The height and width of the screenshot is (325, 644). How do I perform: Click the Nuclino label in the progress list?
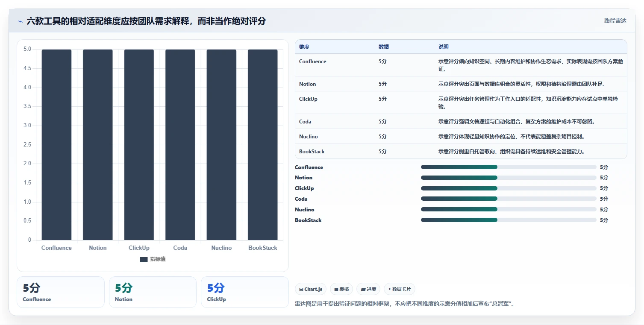[304, 210]
